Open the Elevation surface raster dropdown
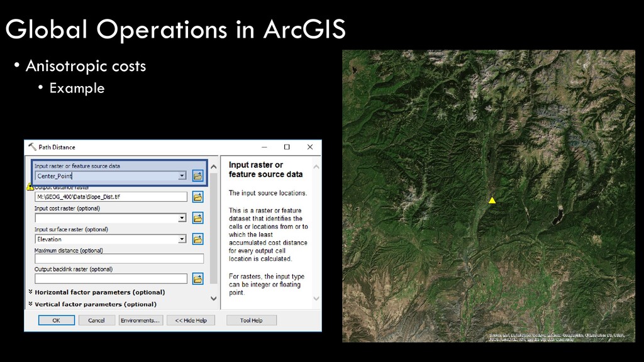Image resolution: width=644 pixels, height=362 pixels. [x=182, y=239]
